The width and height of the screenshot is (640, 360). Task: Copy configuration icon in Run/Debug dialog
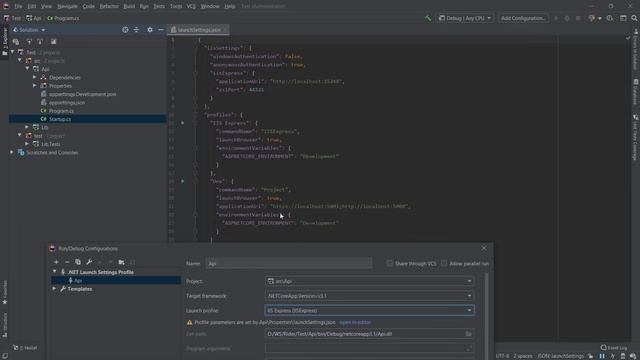pyautogui.click(x=78, y=262)
